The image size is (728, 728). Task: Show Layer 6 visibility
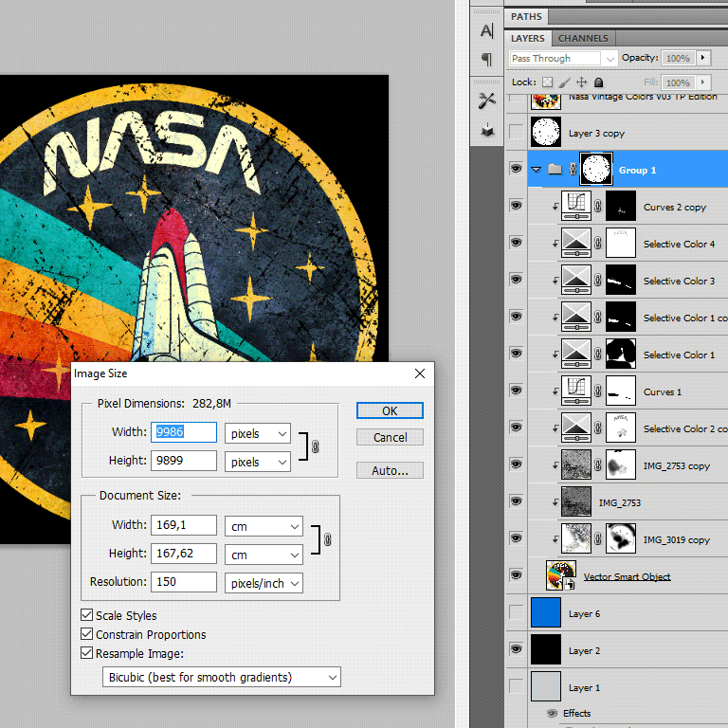516,612
